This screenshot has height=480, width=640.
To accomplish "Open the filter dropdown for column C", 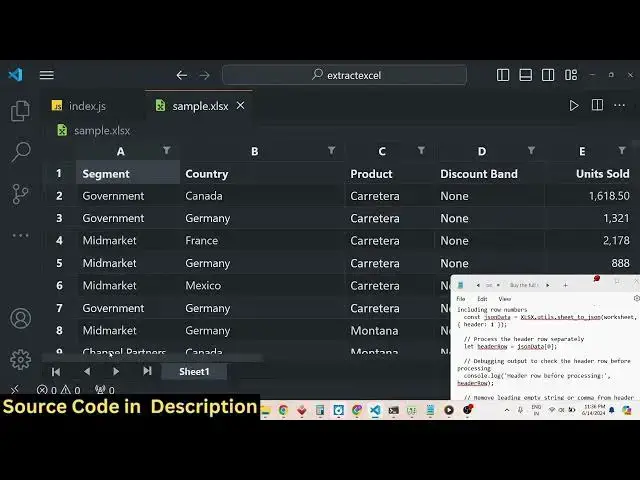I will point(421,151).
